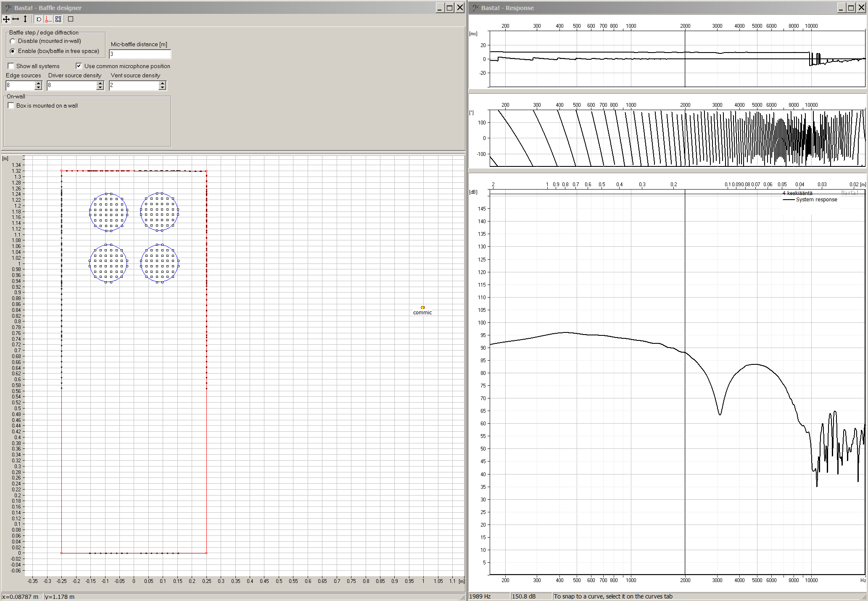The height and width of the screenshot is (601, 868).
Task: Click the Basta! icon in Baffle designer title
Action: click(x=8, y=8)
